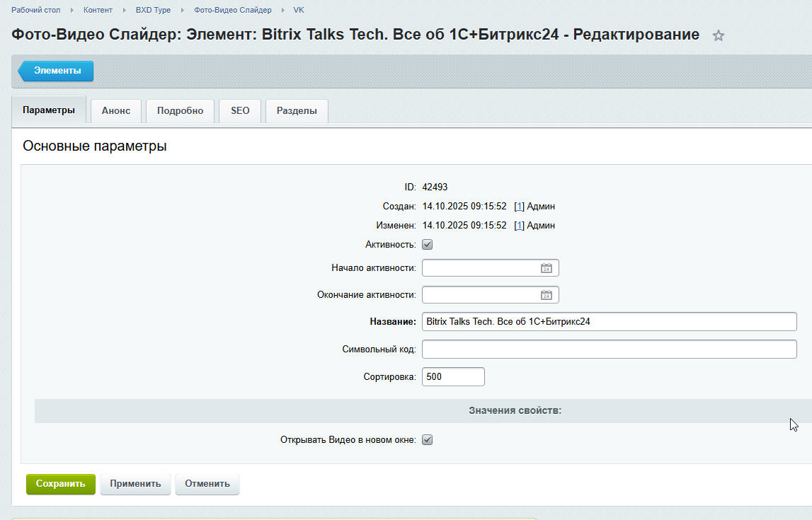Viewport: 812px width, 520px height.
Task: Add page to favorites via star icon
Action: pos(718,35)
